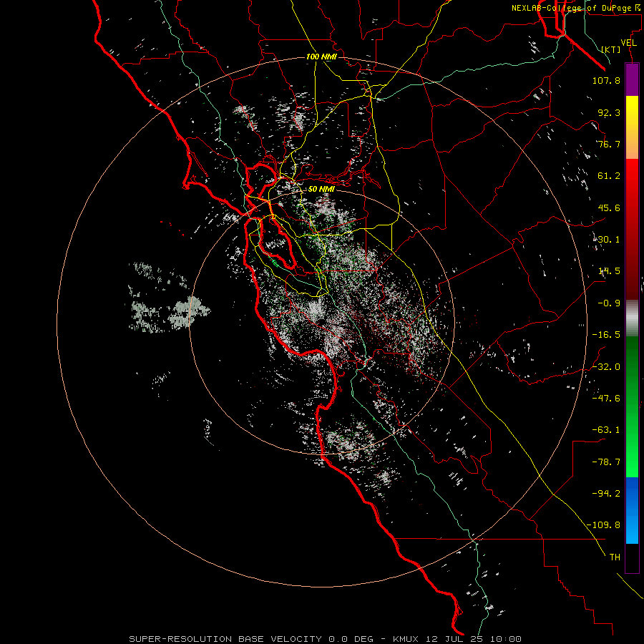Click the -0.9 legend value

(609, 303)
